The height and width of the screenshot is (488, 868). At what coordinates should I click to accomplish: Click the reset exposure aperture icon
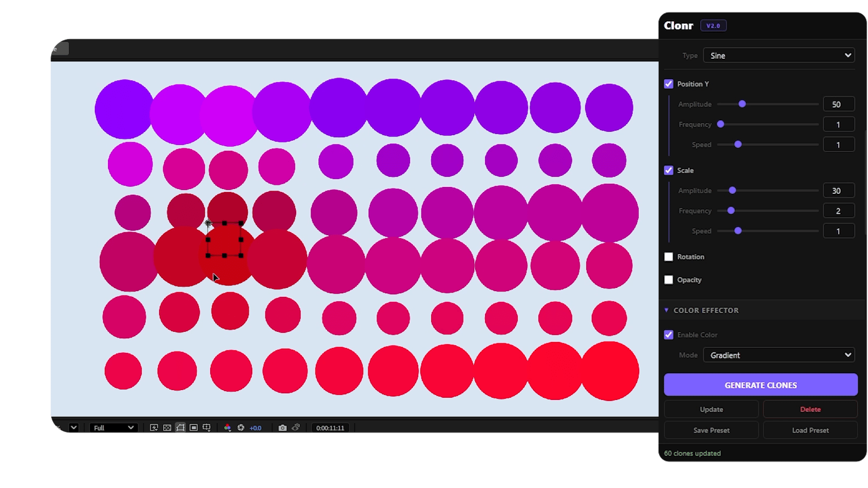(241, 427)
